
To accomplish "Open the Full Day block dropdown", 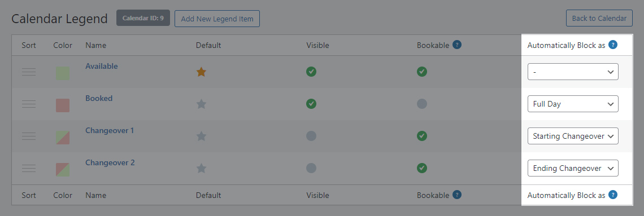I will (573, 104).
